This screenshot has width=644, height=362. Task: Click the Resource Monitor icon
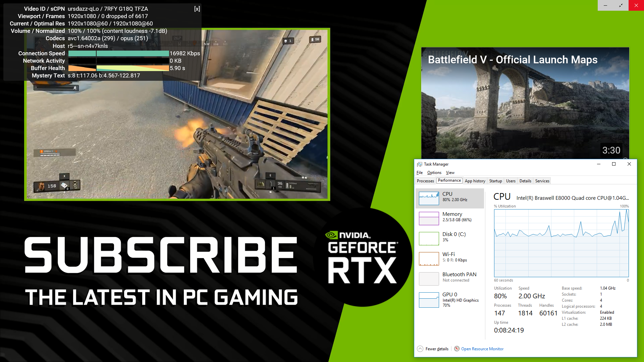point(457,349)
